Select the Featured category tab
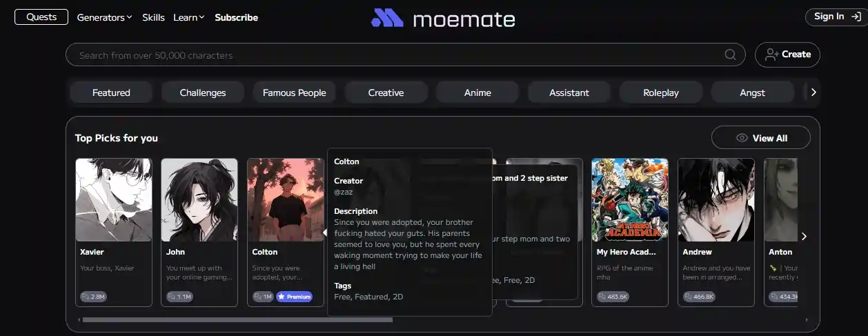This screenshot has height=336, width=868. point(111,92)
